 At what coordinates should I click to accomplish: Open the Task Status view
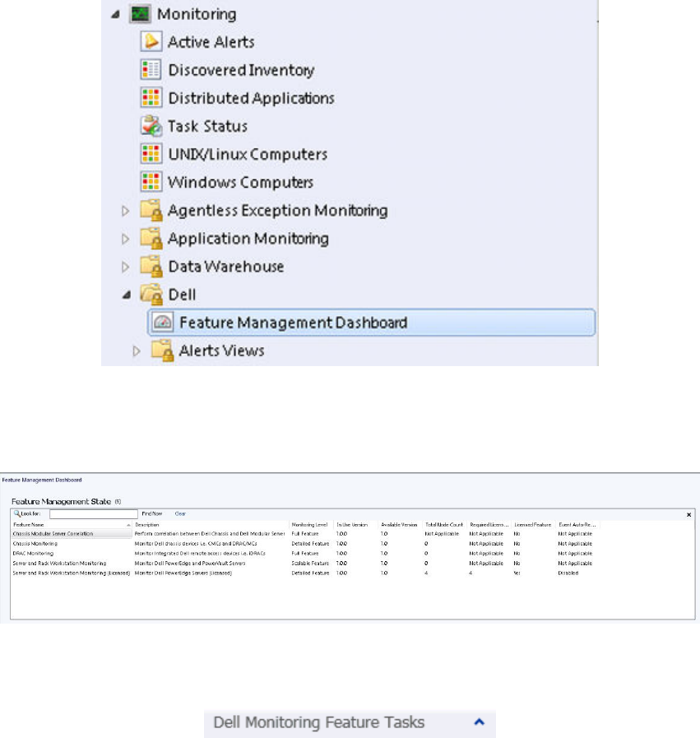tap(207, 126)
